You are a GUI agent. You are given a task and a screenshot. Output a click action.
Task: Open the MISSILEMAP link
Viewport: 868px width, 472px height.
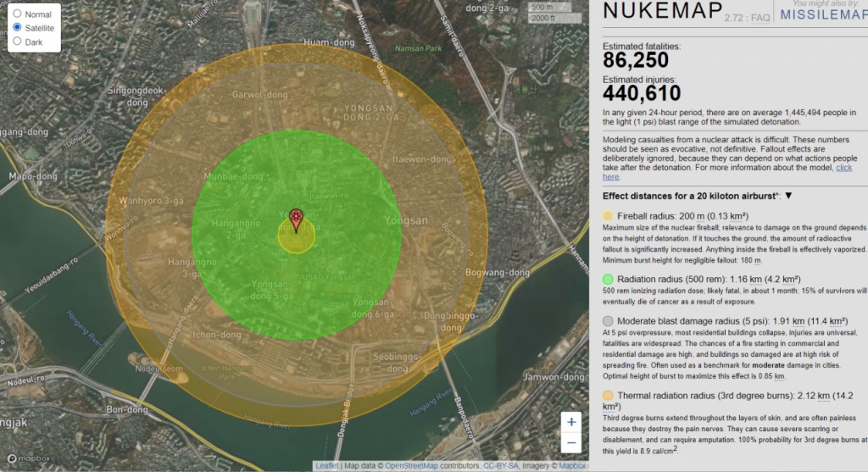(x=824, y=15)
